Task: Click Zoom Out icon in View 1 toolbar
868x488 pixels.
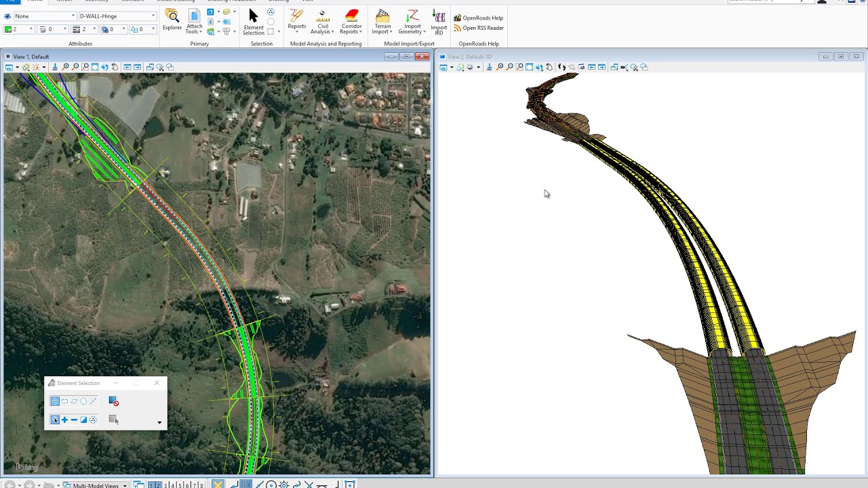Action: click(x=75, y=67)
